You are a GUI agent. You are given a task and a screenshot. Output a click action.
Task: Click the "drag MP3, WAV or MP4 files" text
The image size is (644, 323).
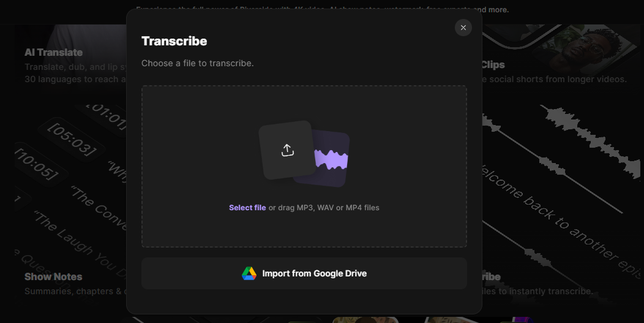[x=329, y=208]
